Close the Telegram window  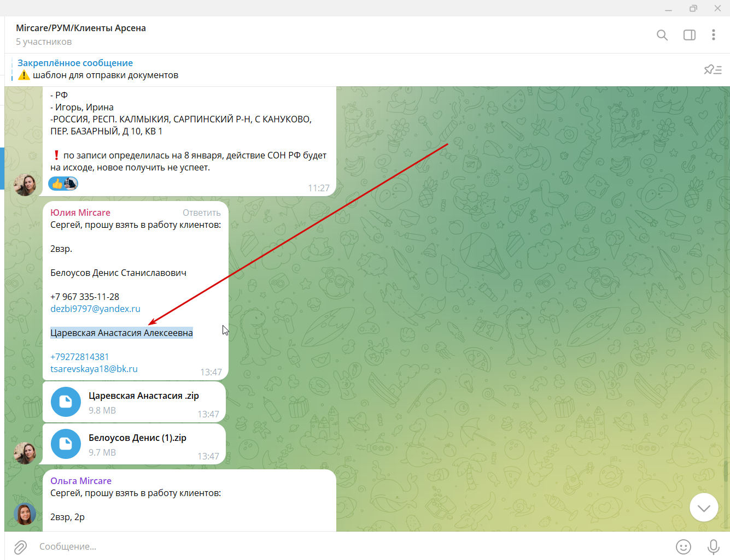click(x=717, y=8)
